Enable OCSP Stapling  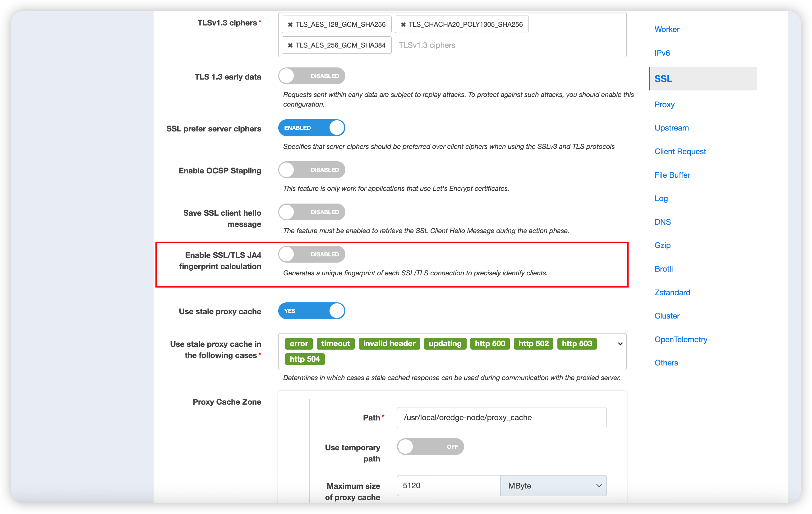[311, 170]
